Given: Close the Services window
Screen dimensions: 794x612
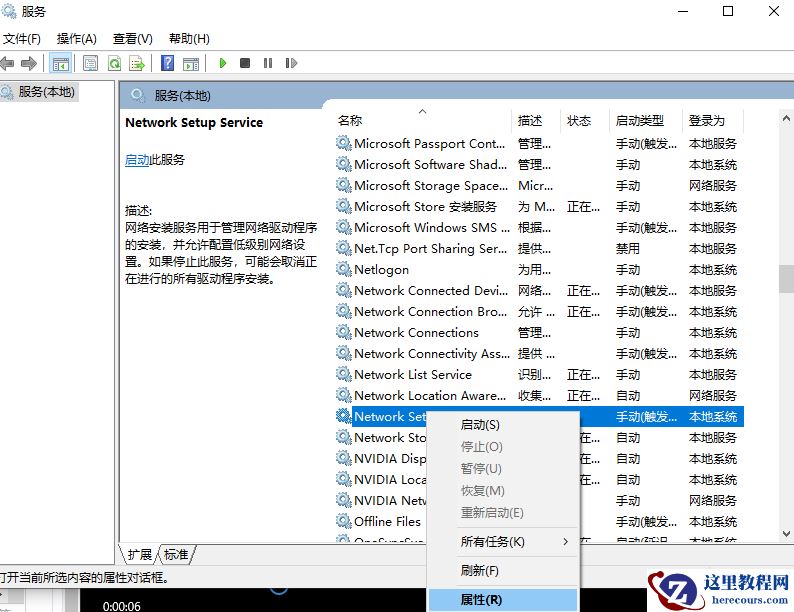Looking at the screenshot, I should [773, 11].
